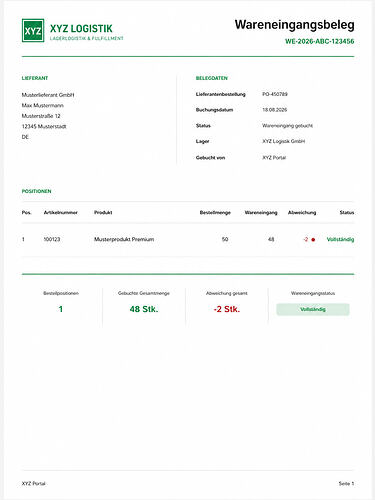Click the green XYZ logo square
Screen dimensions: 375x500
tap(33, 31)
